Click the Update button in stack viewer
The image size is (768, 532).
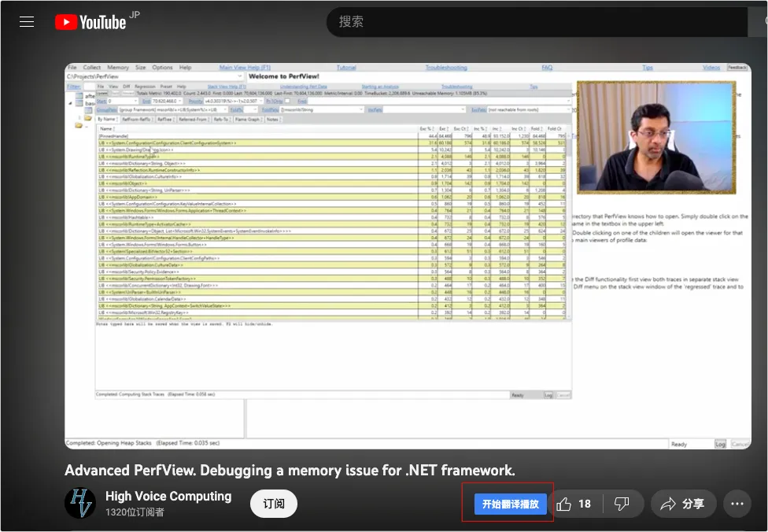[102, 93]
